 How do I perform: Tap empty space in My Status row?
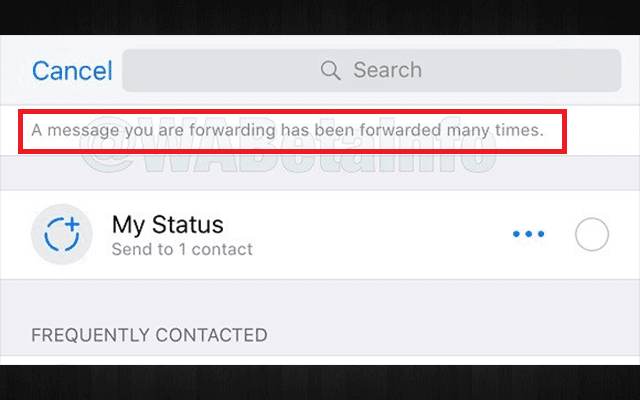coord(380,236)
